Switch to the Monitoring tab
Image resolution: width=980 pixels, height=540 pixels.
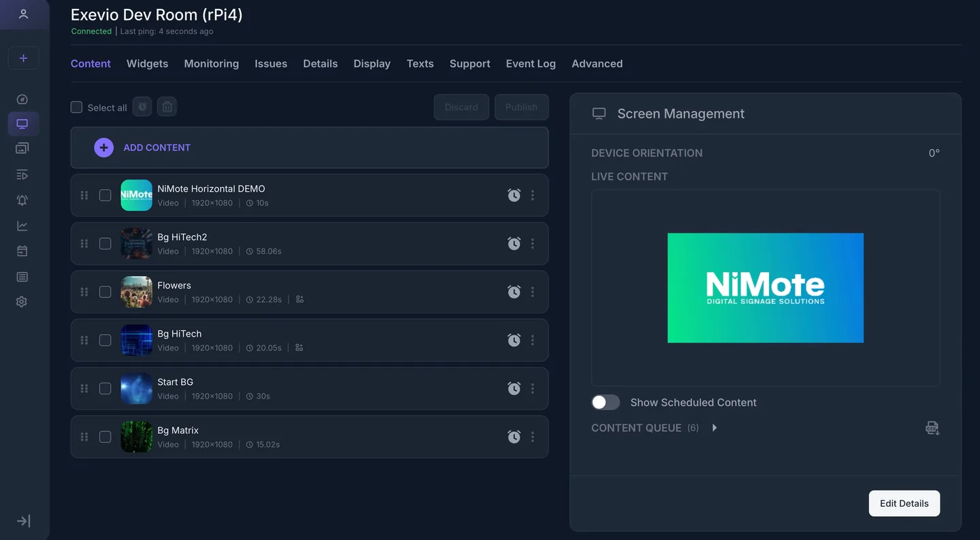212,63
